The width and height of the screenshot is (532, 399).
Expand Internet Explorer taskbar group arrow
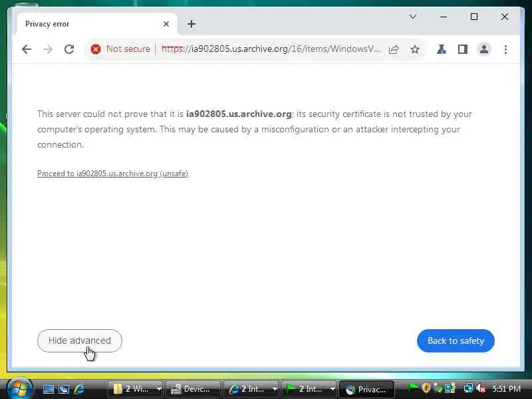[275, 389]
